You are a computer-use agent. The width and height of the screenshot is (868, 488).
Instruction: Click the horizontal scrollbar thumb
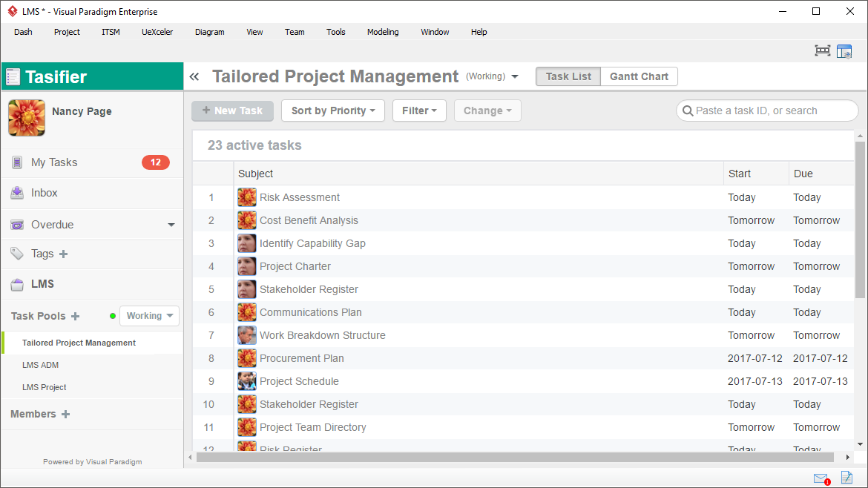(x=515, y=457)
